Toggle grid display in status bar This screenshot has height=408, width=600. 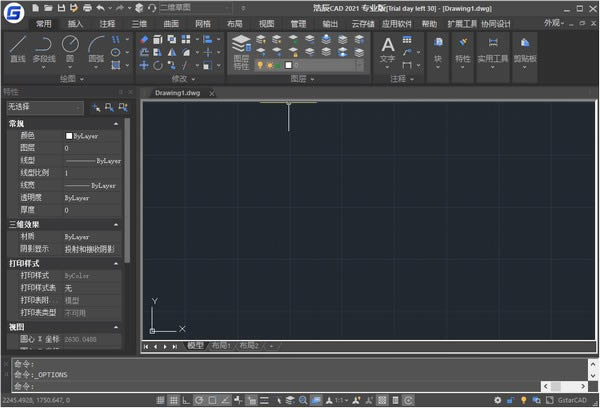click(174, 400)
